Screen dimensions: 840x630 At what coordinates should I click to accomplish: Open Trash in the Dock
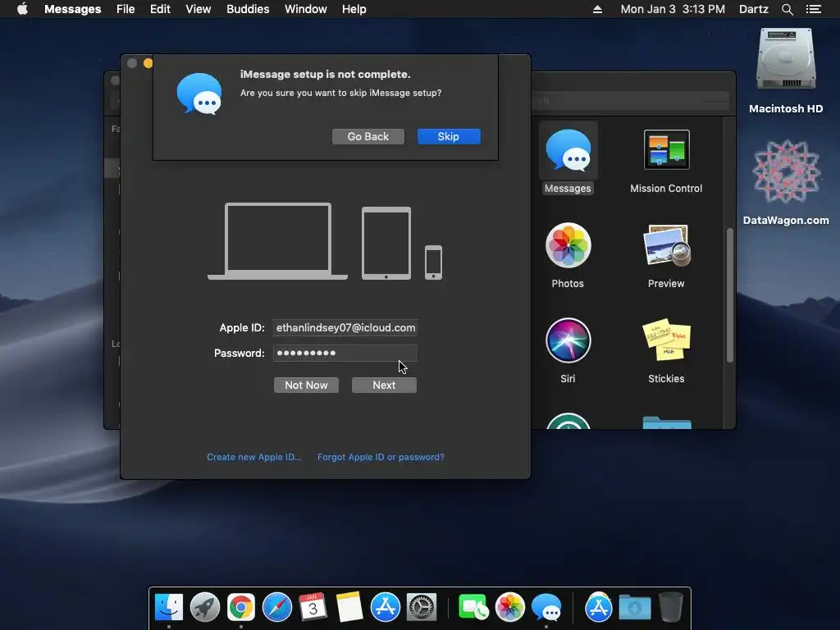[671, 607]
